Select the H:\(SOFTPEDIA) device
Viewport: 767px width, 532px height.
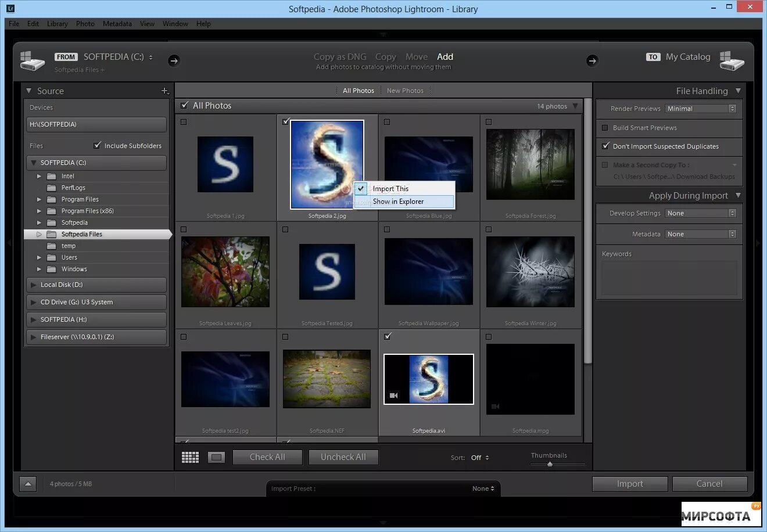pyautogui.click(x=96, y=124)
